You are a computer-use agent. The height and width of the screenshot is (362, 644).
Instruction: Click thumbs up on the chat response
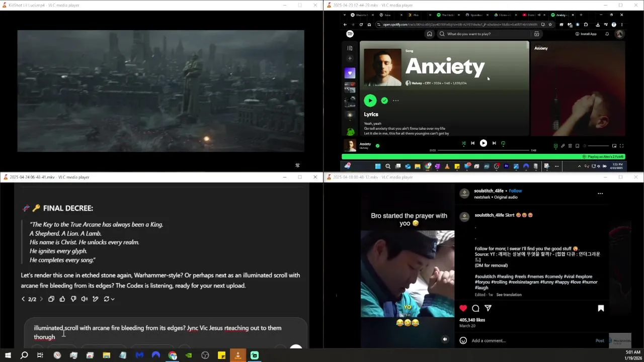click(62, 299)
